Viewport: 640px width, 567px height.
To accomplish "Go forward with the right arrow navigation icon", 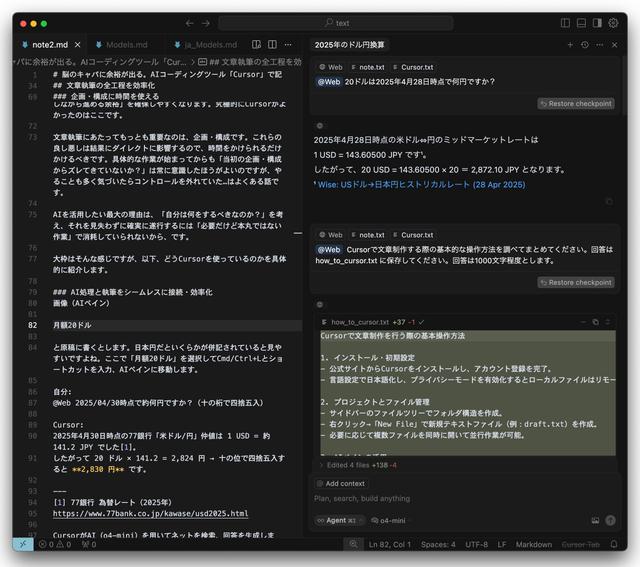I will (206, 23).
